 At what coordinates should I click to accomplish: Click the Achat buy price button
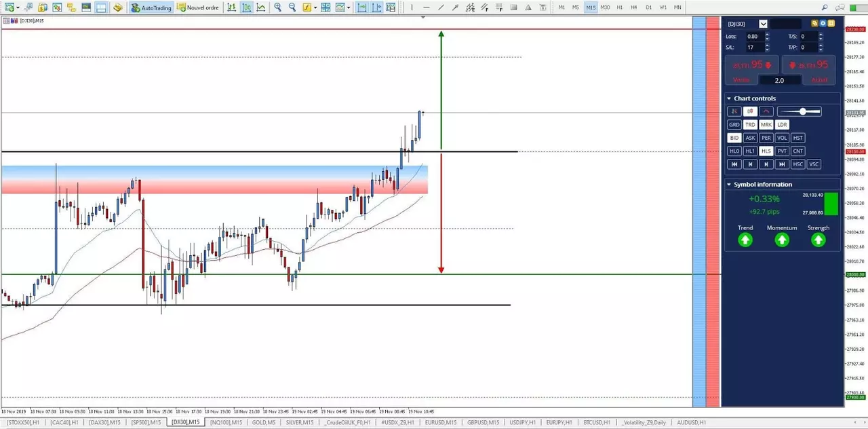coord(809,70)
